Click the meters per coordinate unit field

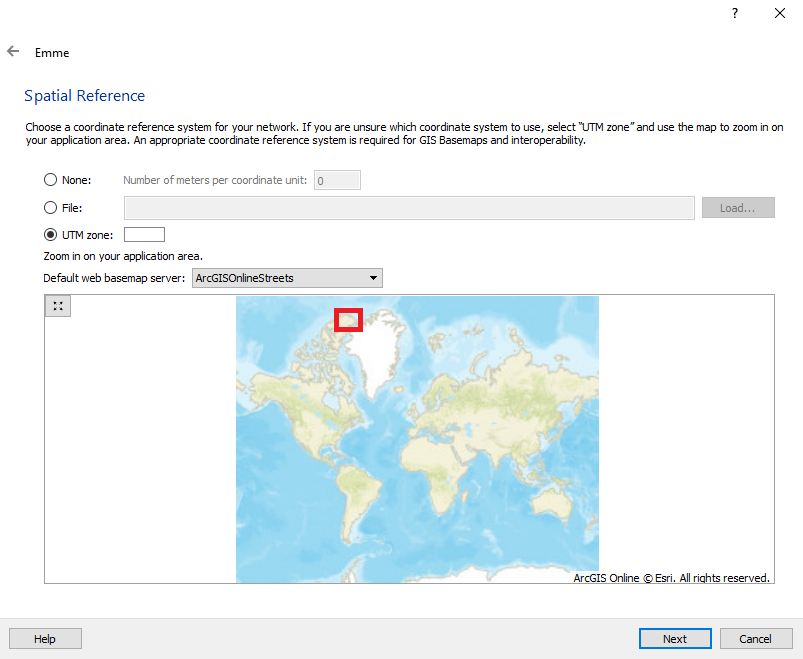[x=337, y=180]
